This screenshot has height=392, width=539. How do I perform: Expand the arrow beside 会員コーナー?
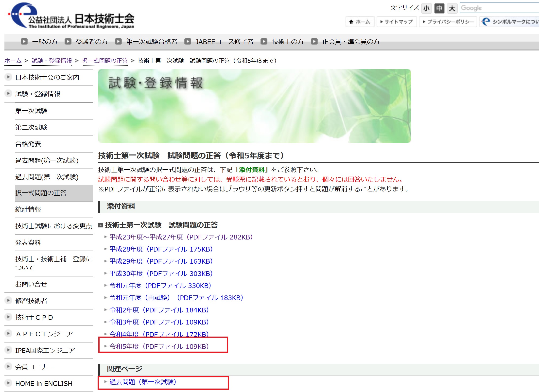coord(8,366)
